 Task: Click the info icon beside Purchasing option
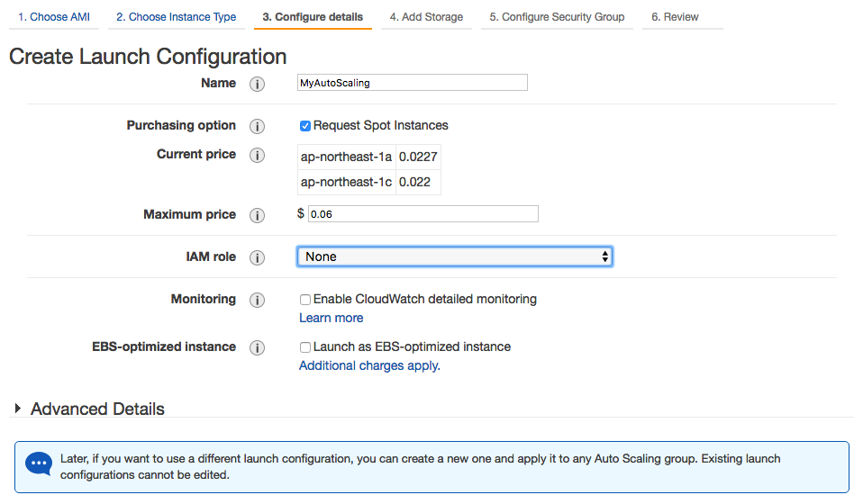pos(257,126)
